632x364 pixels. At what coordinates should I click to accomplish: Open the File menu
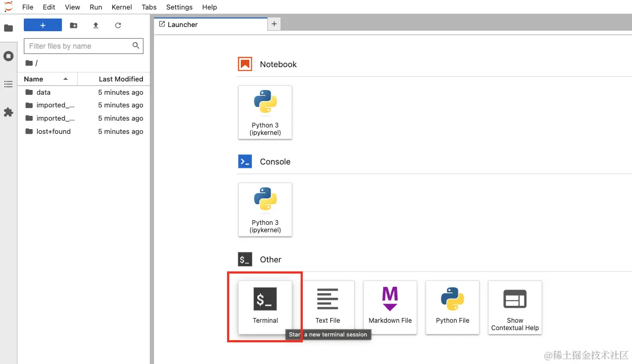pos(28,7)
